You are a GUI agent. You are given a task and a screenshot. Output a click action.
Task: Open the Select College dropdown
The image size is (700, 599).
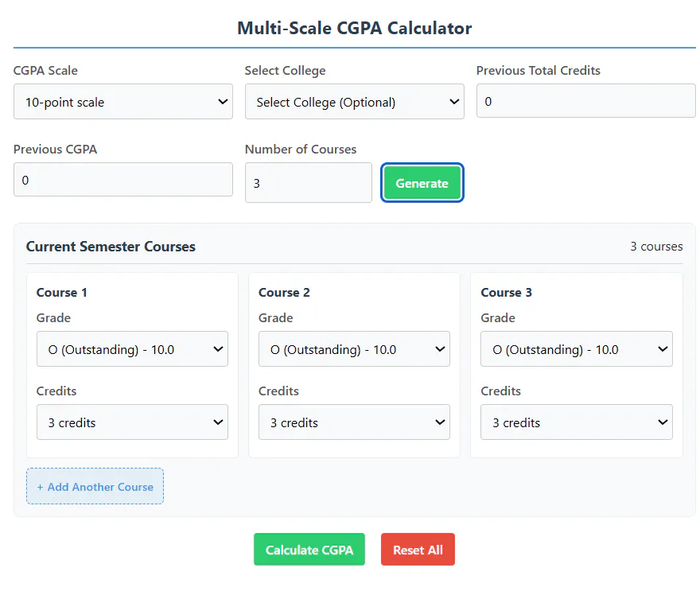(x=355, y=102)
